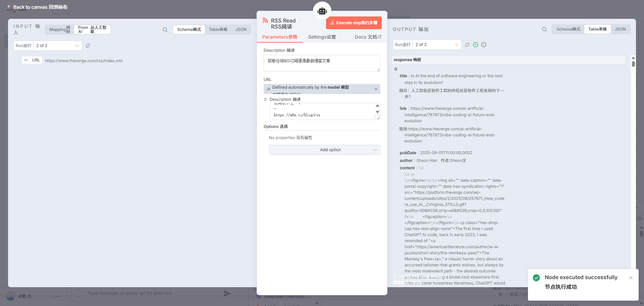Click the pubDate value 2025-09-01
Screen dimensions: 644x306
click(446, 153)
